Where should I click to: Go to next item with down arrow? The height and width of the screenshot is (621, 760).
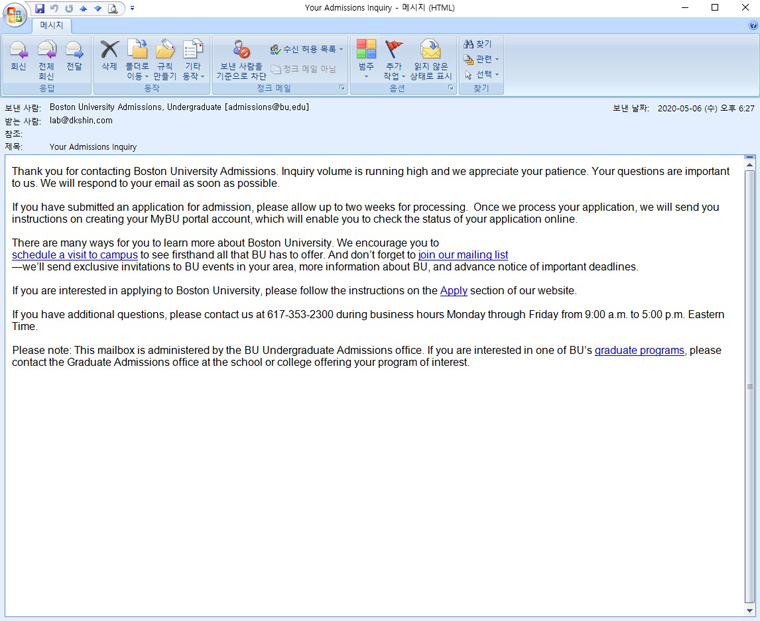pos(97,8)
